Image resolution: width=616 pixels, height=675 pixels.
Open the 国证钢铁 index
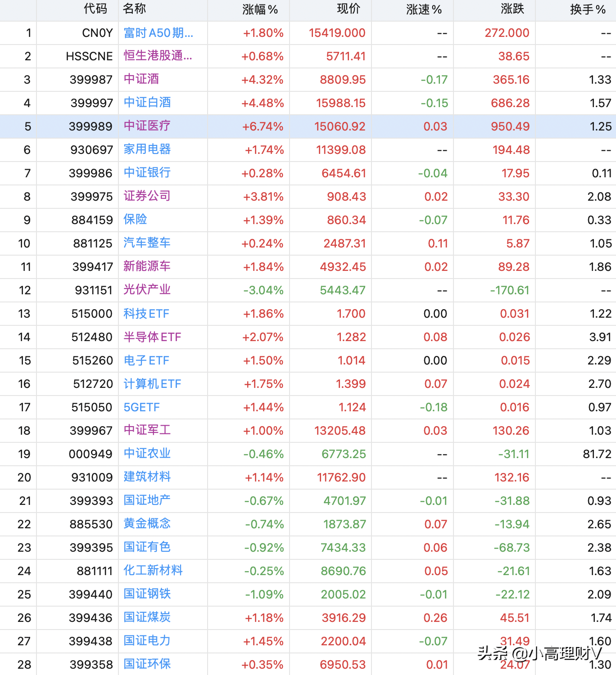click(147, 594)
